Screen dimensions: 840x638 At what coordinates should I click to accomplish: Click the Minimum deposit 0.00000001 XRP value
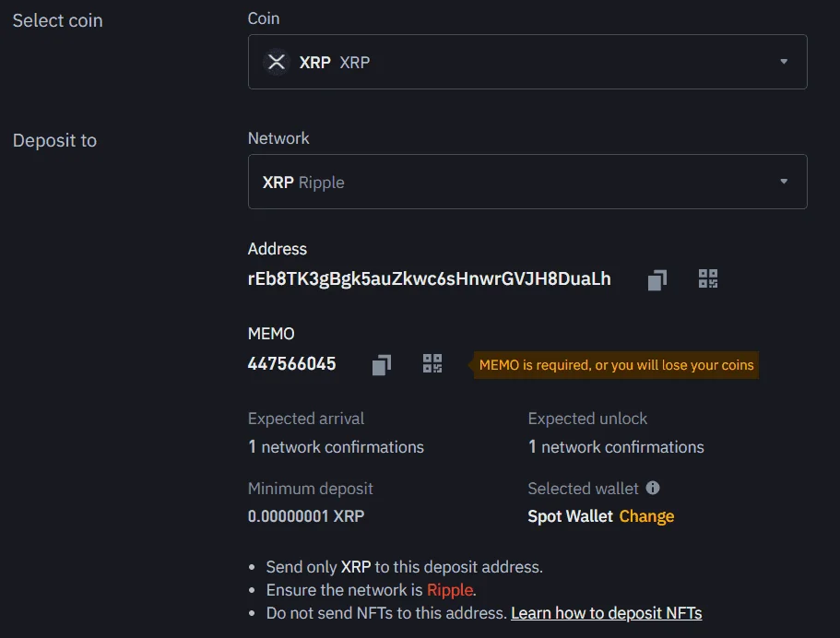[x=306, y=516]
